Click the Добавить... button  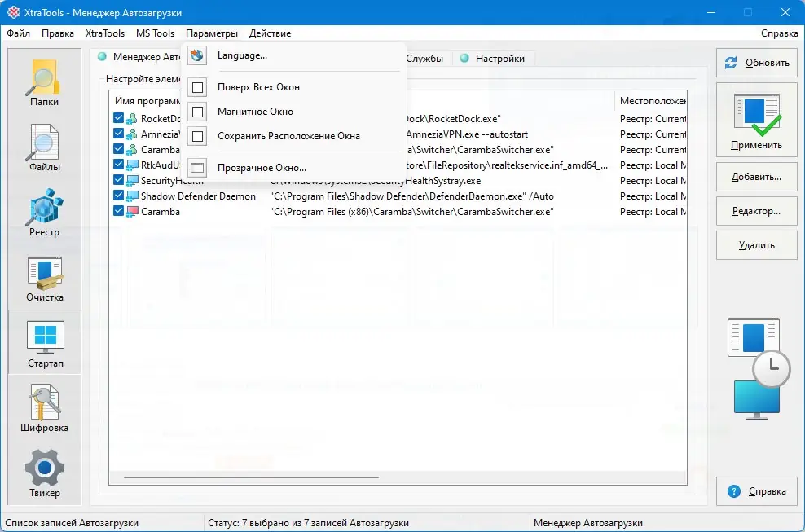(x=757, y=177)
